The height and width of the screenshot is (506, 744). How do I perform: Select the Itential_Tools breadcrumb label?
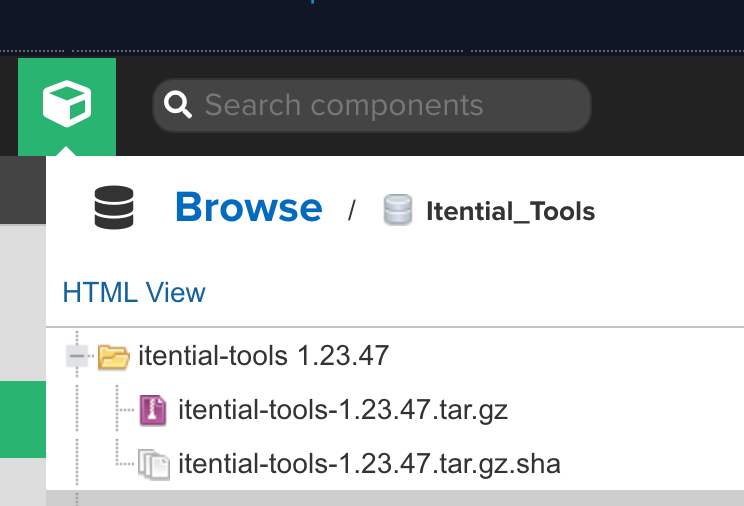tap(510, 211)
